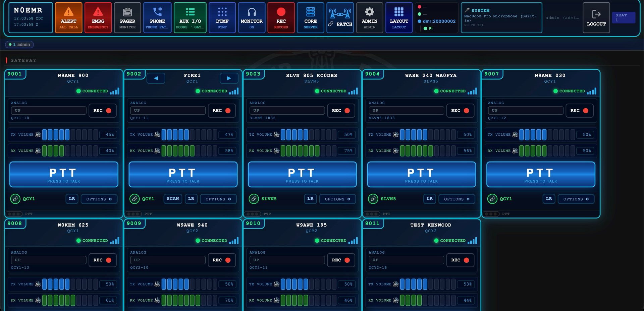Image resolution: width=644 pixels, height=311 pixels.
Task: Open Options on channel 9001 card
Action: click(99, 199)
